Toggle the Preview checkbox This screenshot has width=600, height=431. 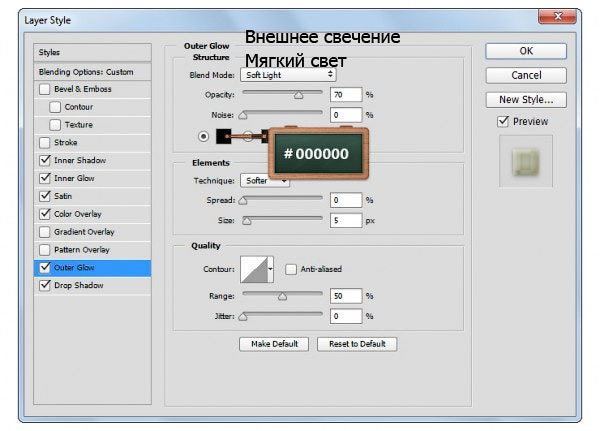point(503,121)
